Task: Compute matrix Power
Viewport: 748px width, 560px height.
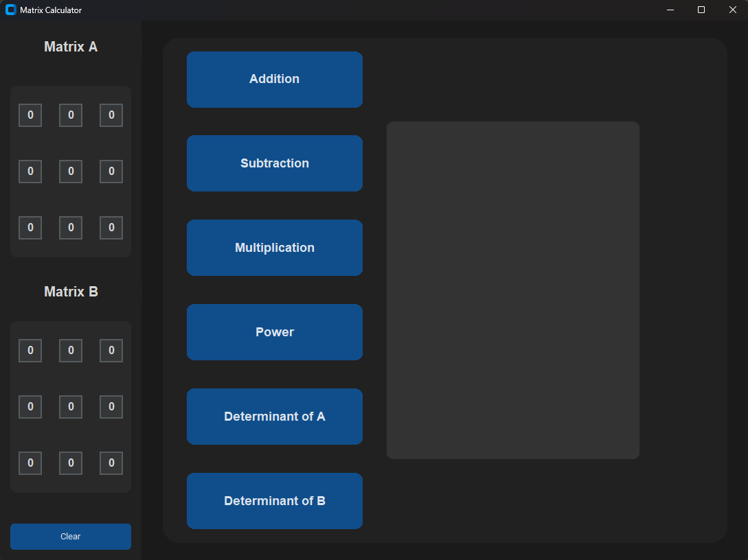Action: pyautogui.click(x=274, y=332)
